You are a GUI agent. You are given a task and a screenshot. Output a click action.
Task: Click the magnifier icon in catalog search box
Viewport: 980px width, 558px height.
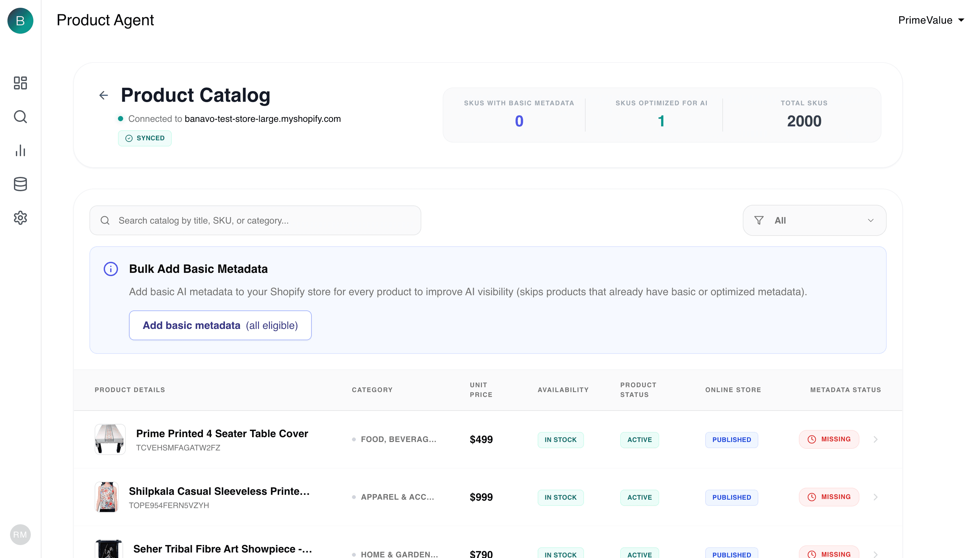[105, 220]
